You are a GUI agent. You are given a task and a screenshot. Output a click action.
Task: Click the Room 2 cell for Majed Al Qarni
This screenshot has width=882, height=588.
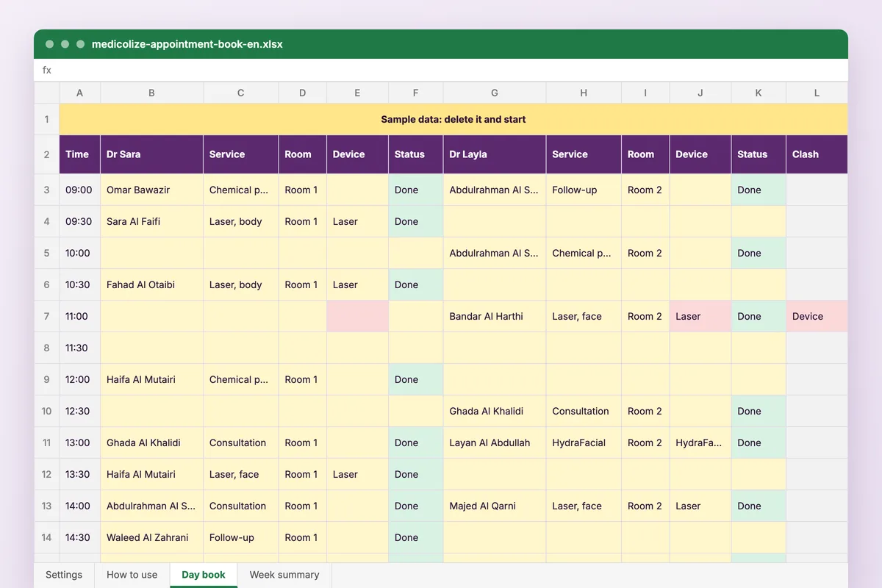point(645,506)
